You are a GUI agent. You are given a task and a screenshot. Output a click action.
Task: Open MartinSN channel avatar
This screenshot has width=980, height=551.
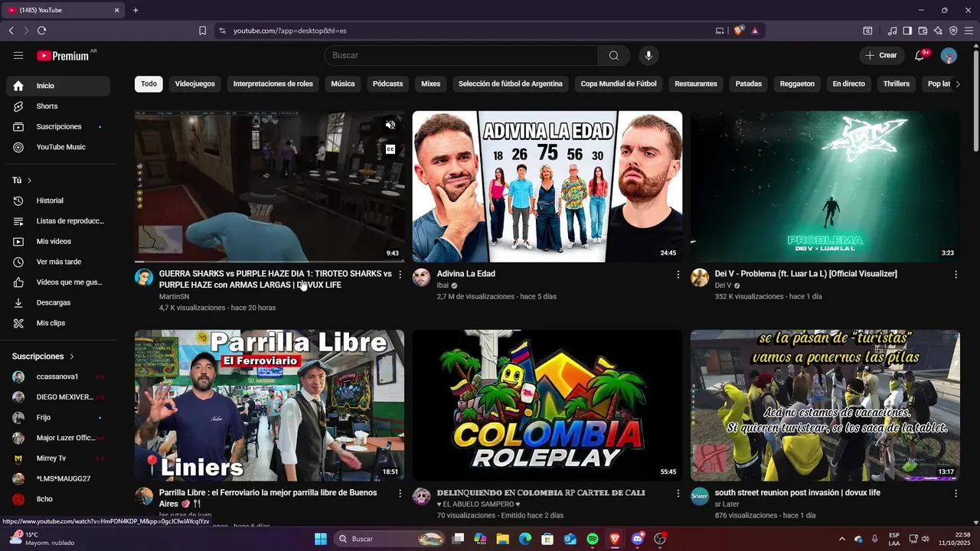click(144, 277)
